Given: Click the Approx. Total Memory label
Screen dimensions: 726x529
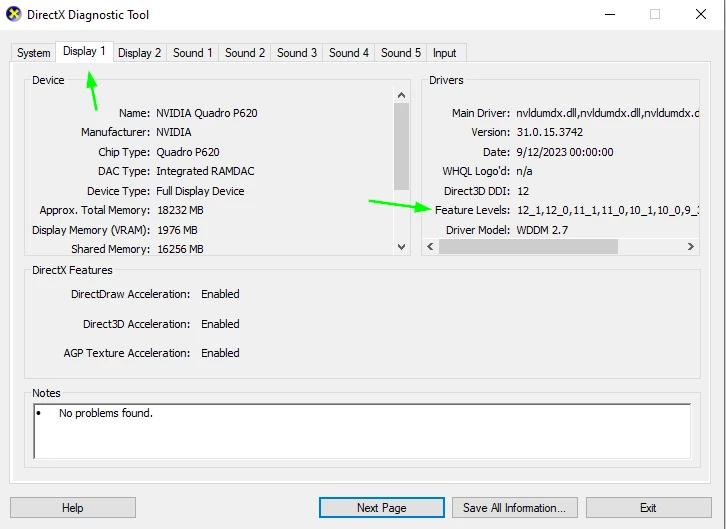Looking at the screenshot, I should click(94, 210).
